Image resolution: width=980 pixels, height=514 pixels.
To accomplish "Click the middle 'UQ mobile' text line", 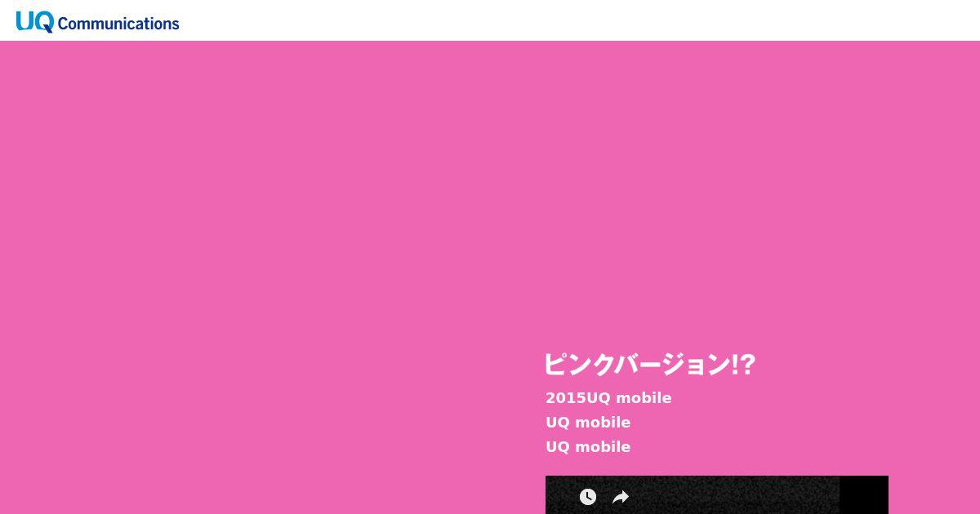I will coord(588,423).
